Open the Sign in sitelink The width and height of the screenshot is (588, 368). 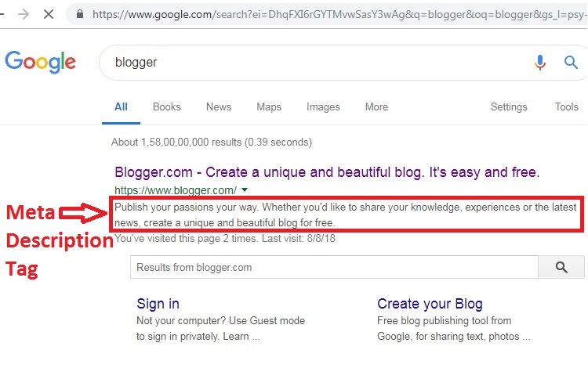[158, 304]
